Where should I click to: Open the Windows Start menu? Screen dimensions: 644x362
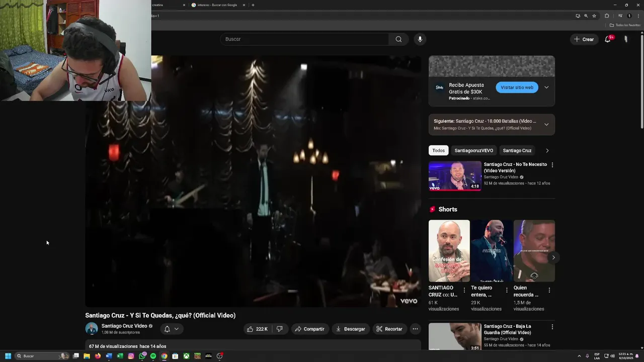[x=8, y=356]
